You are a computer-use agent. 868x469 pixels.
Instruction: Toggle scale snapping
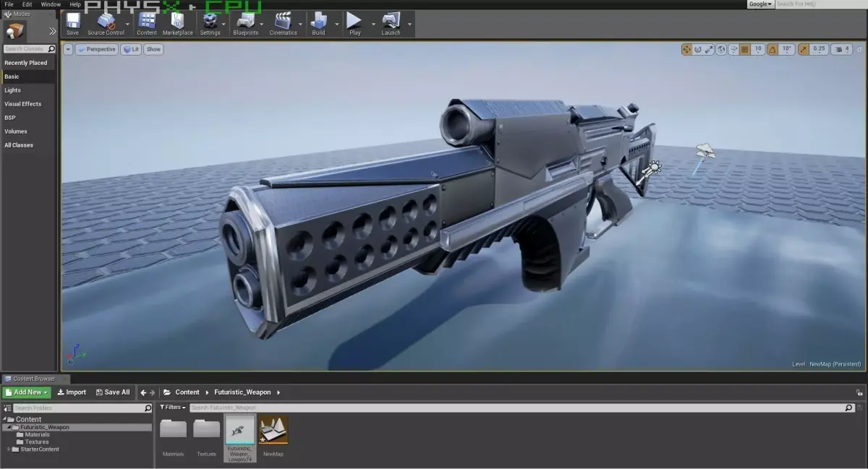[x=802, y=49]
